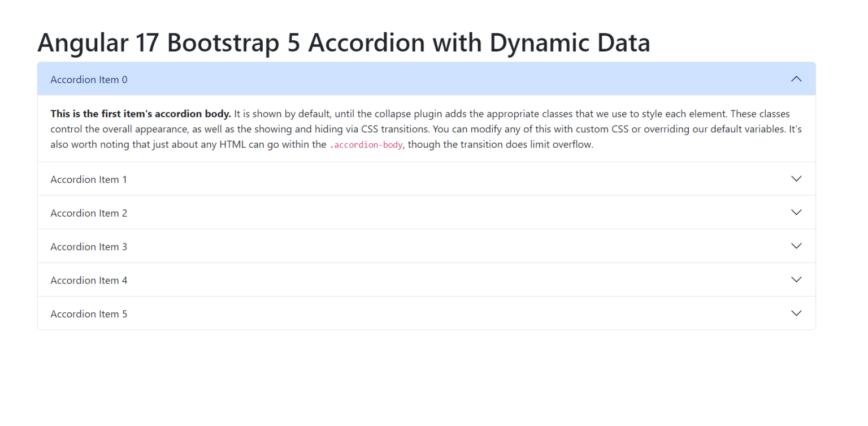
Task: Click the down chevron on Accordion Item 2
Action: [x=796, y=212]
